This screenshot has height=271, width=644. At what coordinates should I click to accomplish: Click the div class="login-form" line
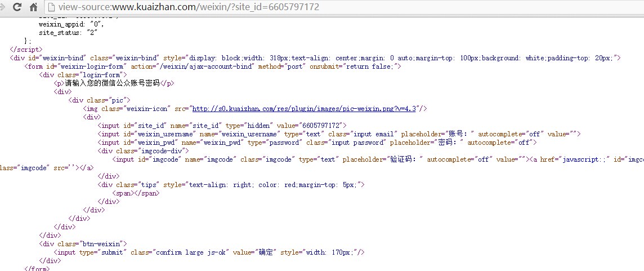(x=83, y=75)
